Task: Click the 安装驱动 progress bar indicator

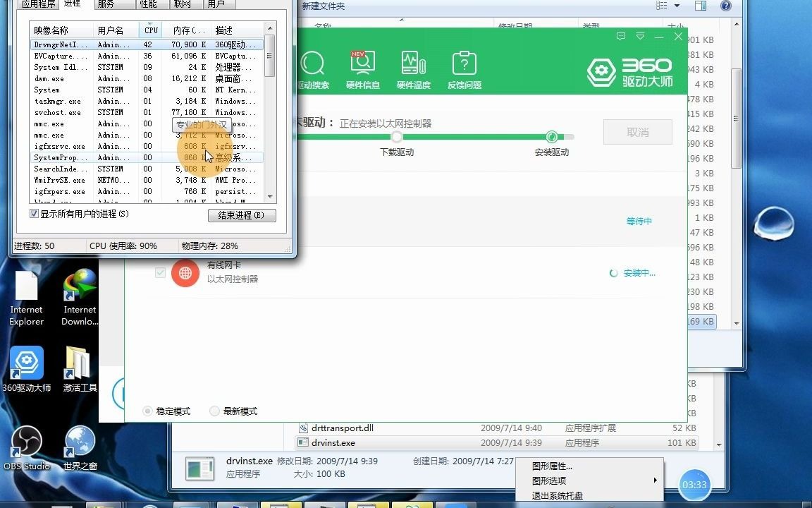Action: [x=552, y=137]
